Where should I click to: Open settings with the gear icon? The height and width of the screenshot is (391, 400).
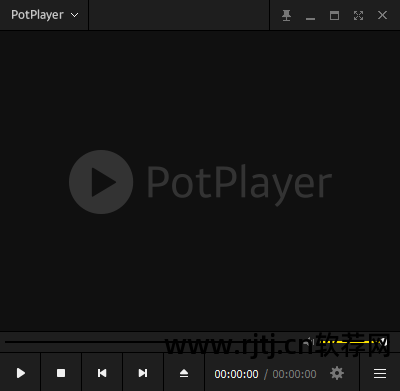[x=337, y=373]
